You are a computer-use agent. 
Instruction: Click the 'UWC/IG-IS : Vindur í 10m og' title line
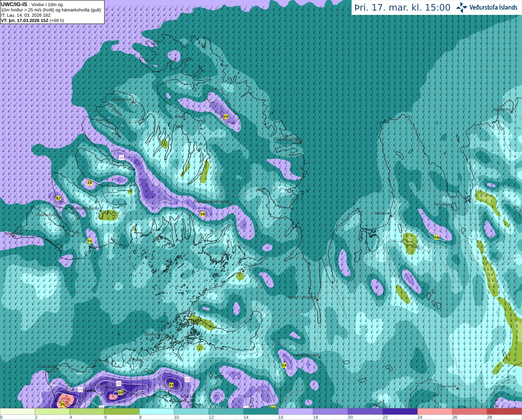point(31,4)
